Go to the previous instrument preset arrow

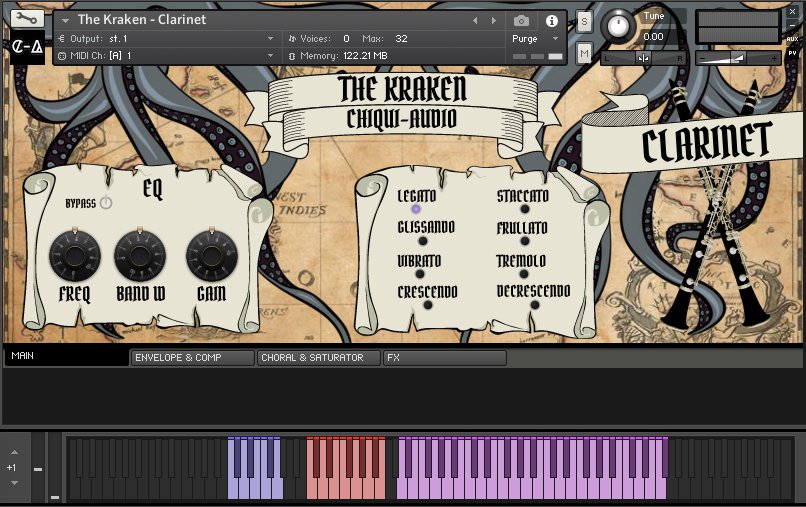[x=475, y=20]
